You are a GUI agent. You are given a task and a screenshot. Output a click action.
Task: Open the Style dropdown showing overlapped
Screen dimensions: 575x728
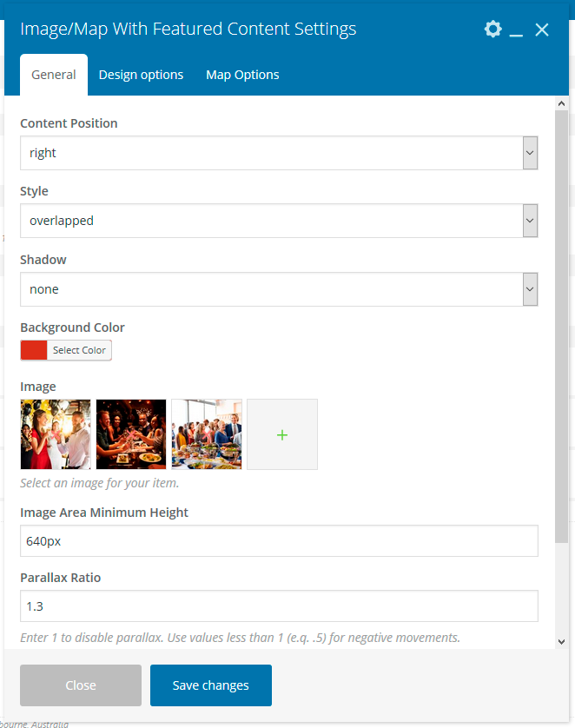279,221
